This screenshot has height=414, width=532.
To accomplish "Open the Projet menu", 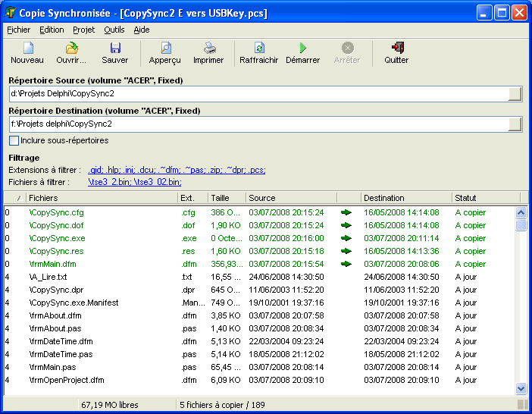I will [x=84, y=30].
